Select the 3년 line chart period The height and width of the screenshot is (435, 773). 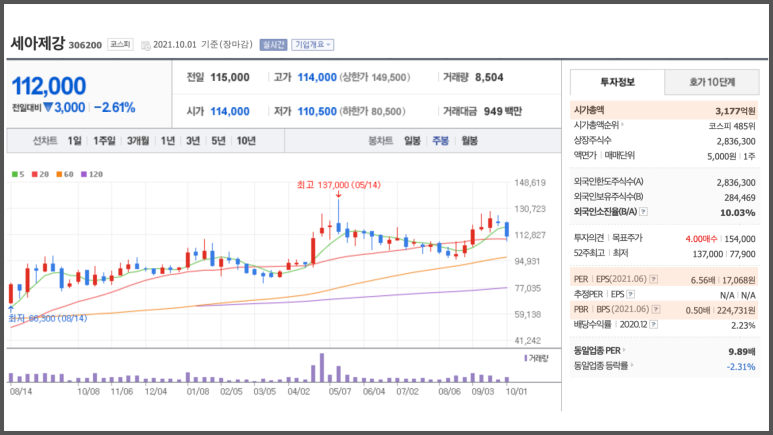193,141
